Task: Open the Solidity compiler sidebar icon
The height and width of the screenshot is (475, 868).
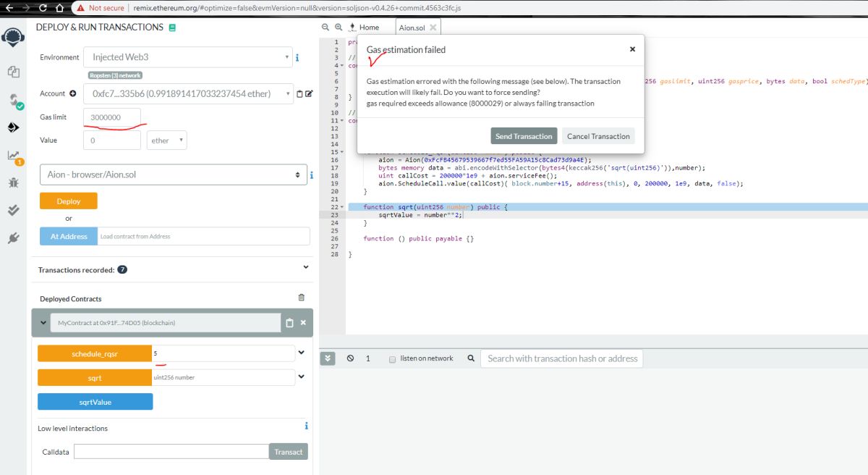Action: (x=14, y=101)
